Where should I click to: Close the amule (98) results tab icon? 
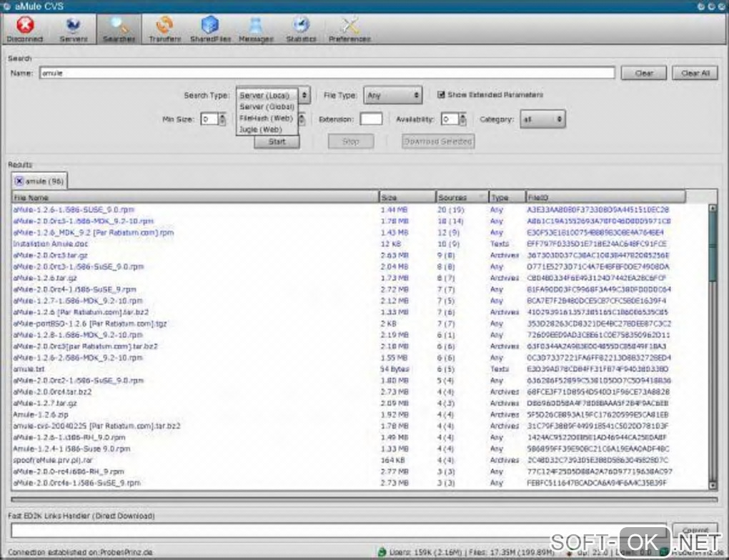tap(19, 181)
